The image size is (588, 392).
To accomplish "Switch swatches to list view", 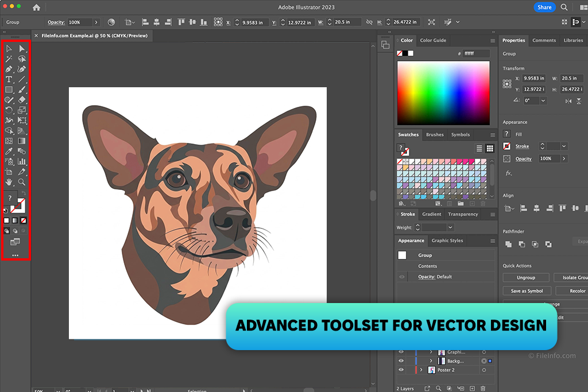I will point(479,149).
